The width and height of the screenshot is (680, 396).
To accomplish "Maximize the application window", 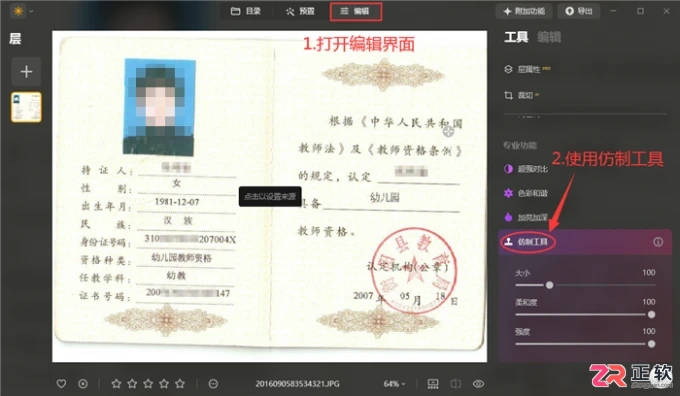I will (640, 11).
